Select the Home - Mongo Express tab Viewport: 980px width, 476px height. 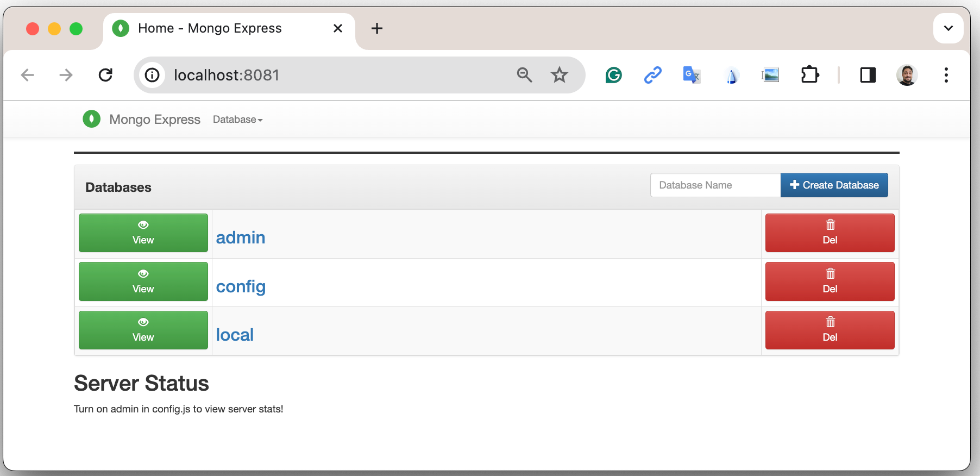[228, 30]
